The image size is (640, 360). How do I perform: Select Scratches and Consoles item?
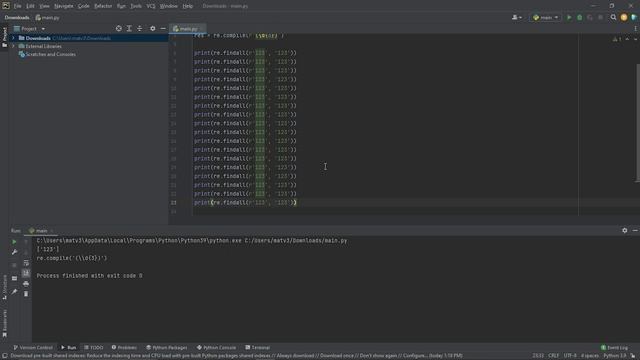[x=47, y=54]
